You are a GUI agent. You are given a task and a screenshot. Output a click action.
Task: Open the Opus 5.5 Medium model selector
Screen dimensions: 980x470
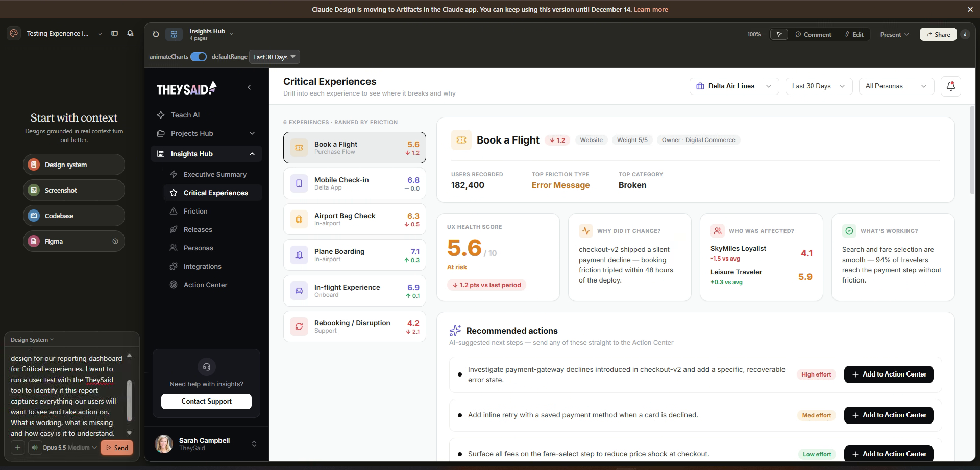pos(69,448)
